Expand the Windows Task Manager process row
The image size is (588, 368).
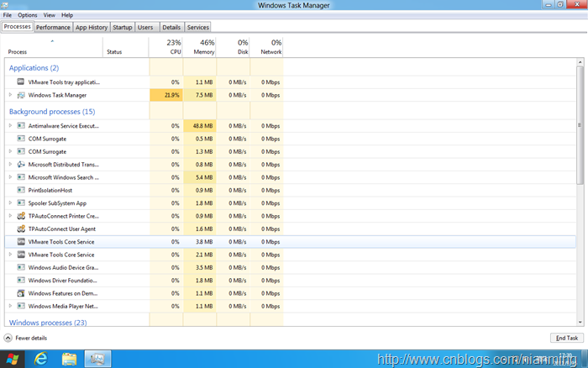coord(10,95)
